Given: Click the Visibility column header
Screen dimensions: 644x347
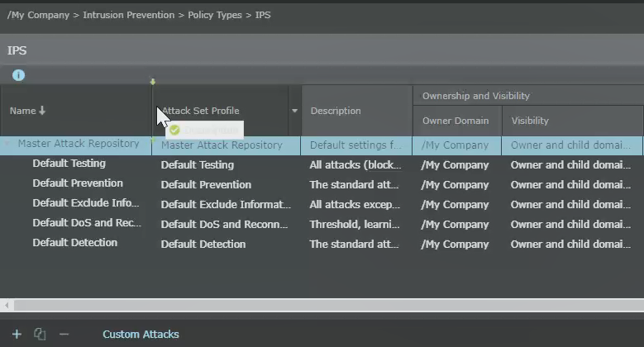Looking at the screenshot, I should coord(573,121).
